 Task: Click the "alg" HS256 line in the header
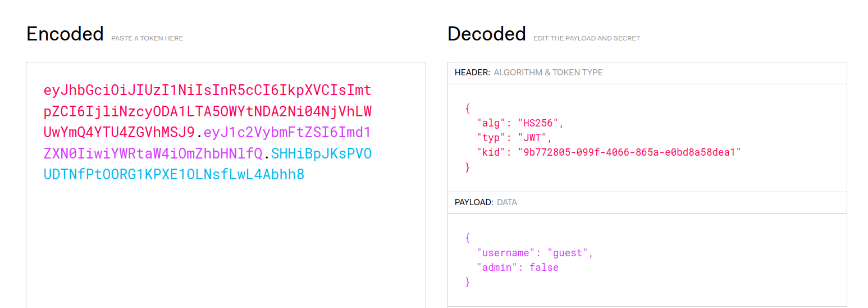click(x=520, y=123)
